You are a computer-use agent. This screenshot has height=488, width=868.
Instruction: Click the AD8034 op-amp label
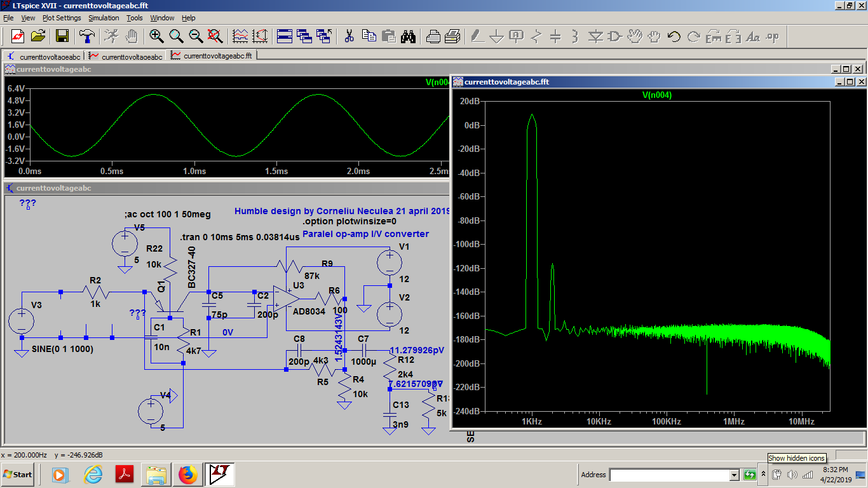(309, 311)
